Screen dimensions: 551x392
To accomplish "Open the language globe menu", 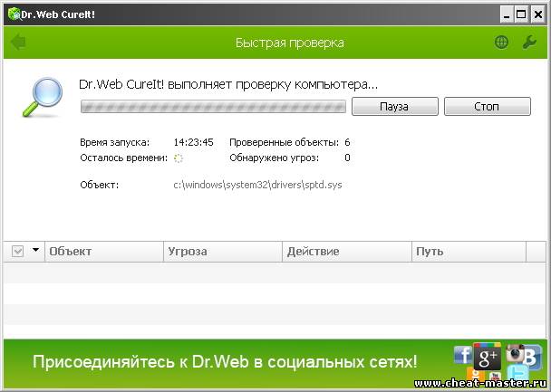I will tap(502, 43).
